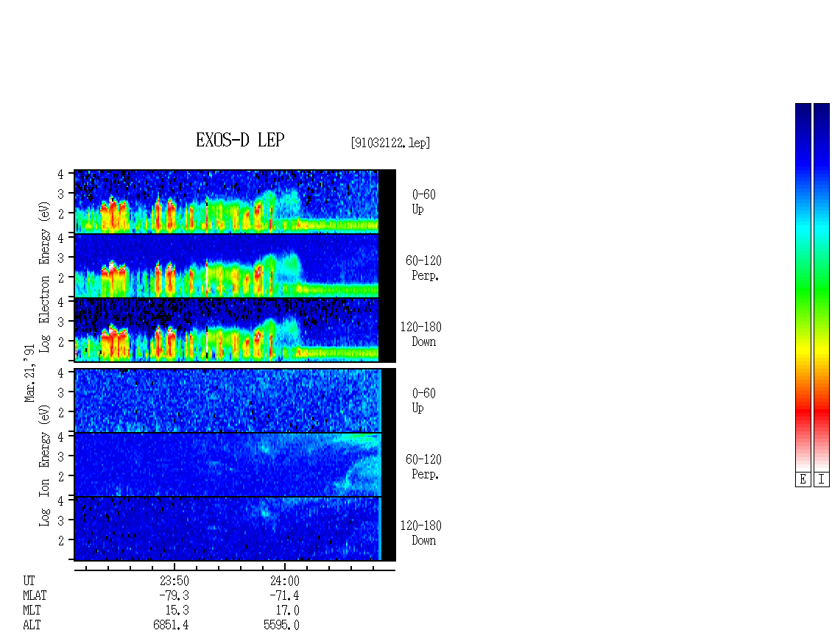832x644 pixels.
Task: Click the MLAT value -71.4
Action: tap(284, 595)
